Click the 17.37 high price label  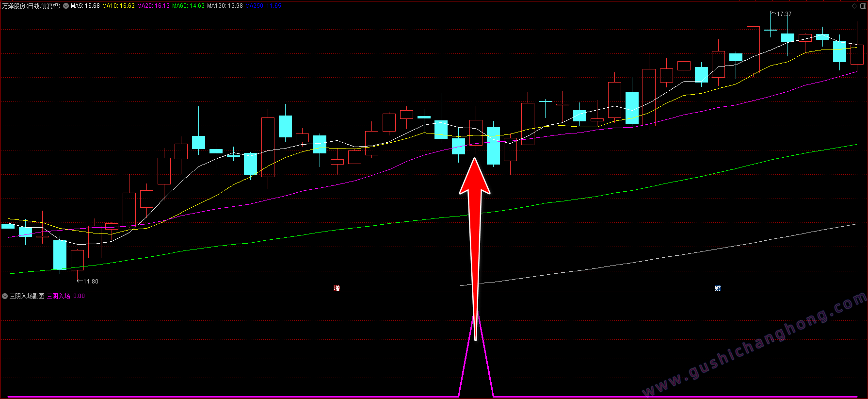point(784,14)
